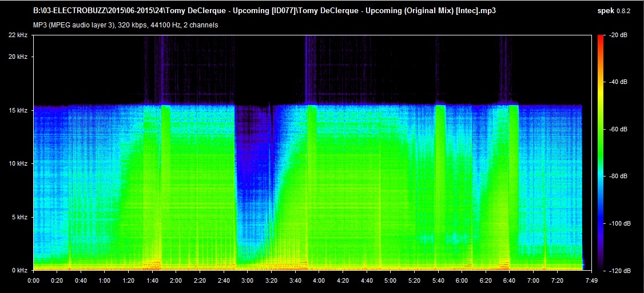Click the 5:20 time axis label
644x293 pixels.
[x=415, y=280]
